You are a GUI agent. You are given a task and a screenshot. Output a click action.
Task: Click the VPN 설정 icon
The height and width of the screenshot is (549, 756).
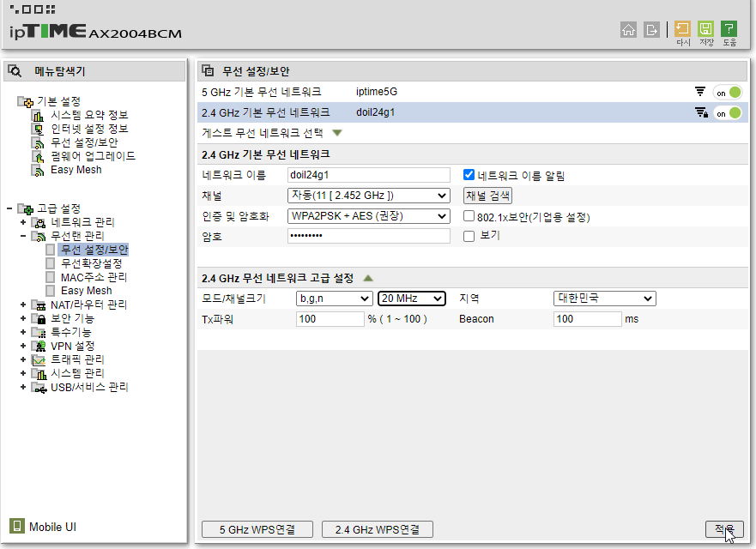coord(39,346)
